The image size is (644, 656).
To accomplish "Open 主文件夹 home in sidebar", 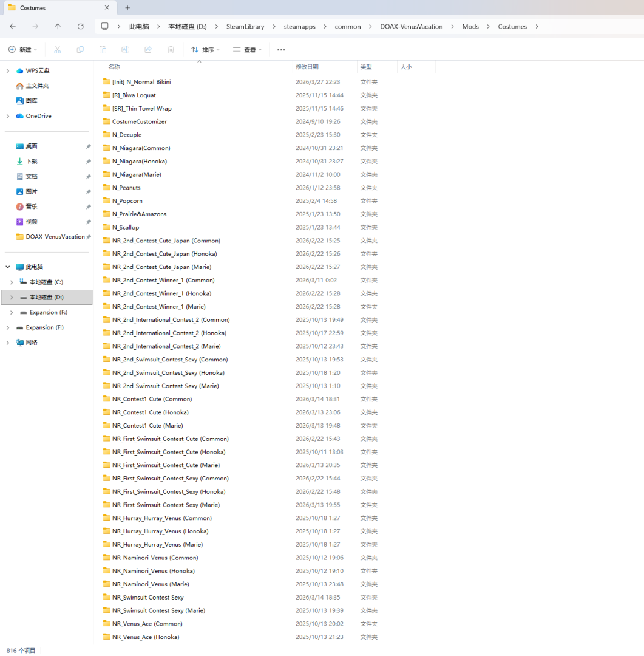I will 37,86.
